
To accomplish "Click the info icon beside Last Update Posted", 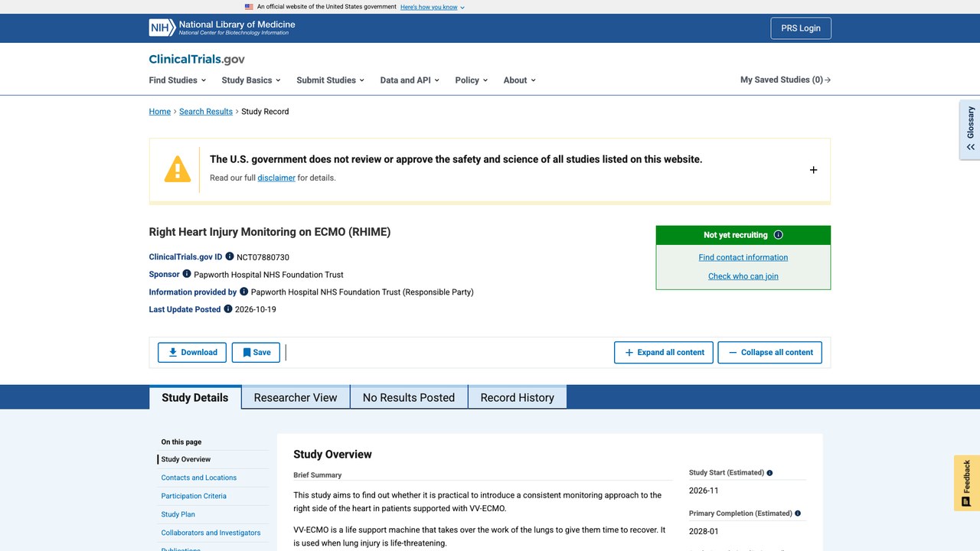I will (x=228, y=308).
